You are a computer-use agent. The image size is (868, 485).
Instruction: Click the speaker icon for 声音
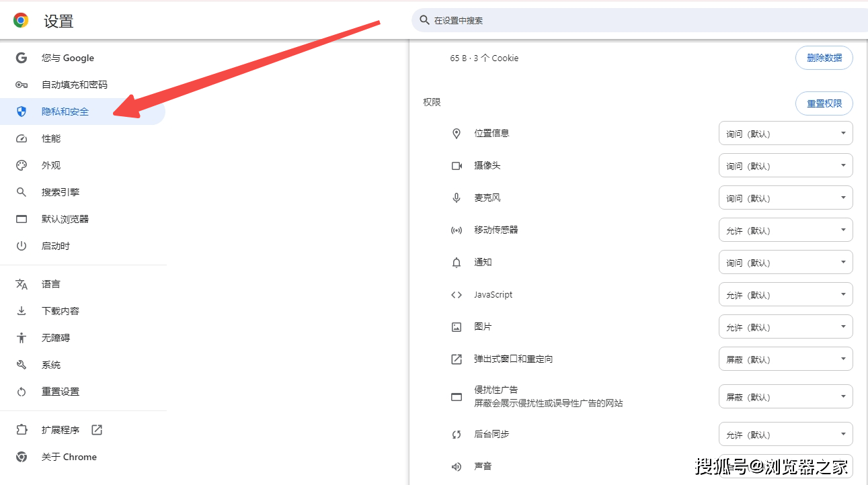[457, 467]
